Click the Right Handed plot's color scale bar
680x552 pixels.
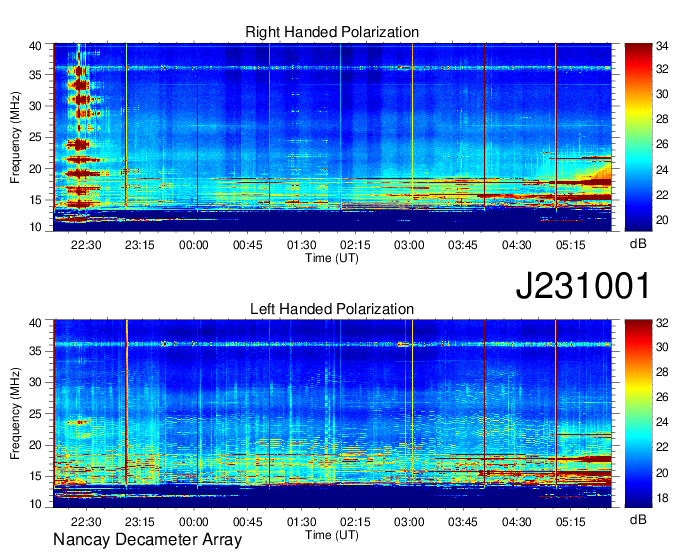coord(638,137)
